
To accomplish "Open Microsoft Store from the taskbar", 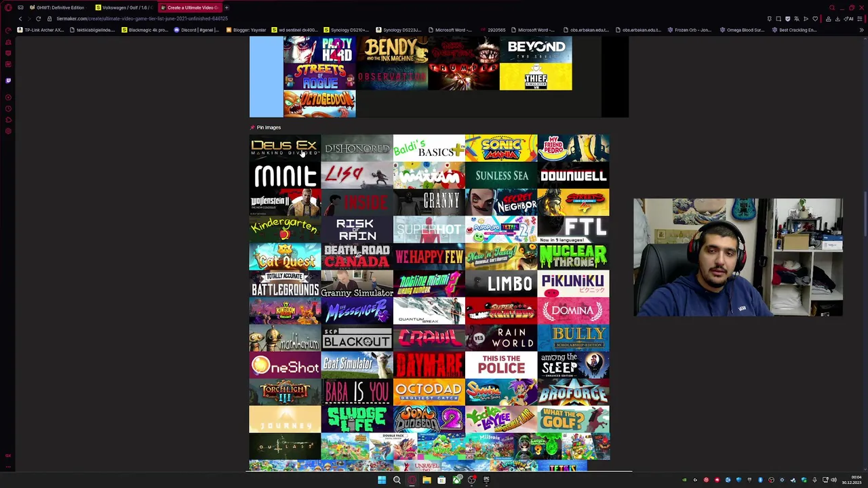I will [441, 480].
